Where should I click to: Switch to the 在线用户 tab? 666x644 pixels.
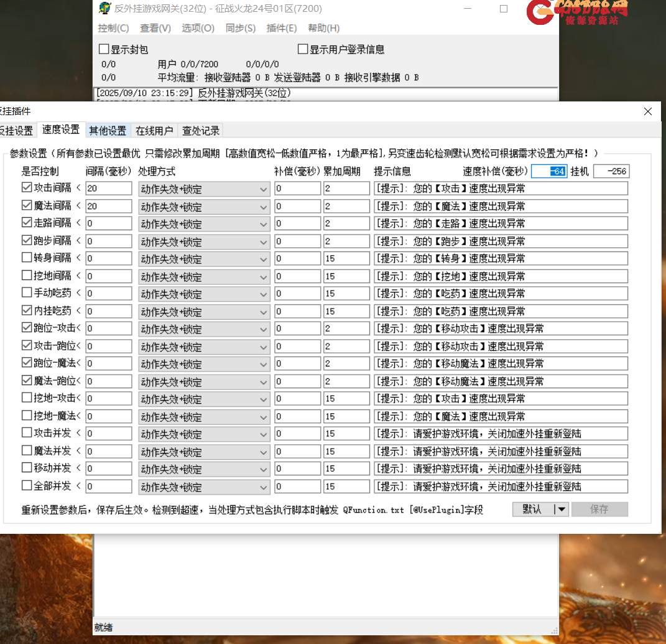coord(154,131)
